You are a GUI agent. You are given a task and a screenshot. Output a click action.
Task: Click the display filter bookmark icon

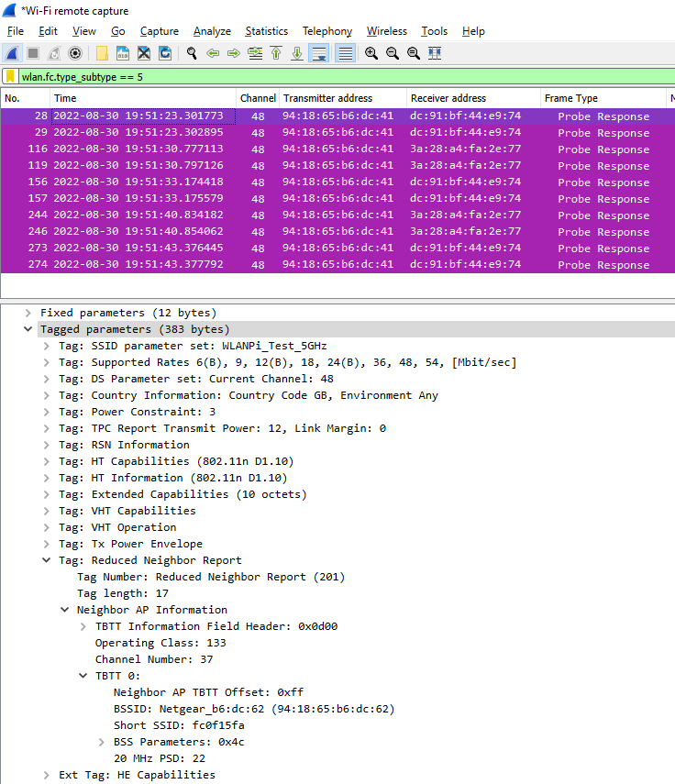(x=10, y=77)
